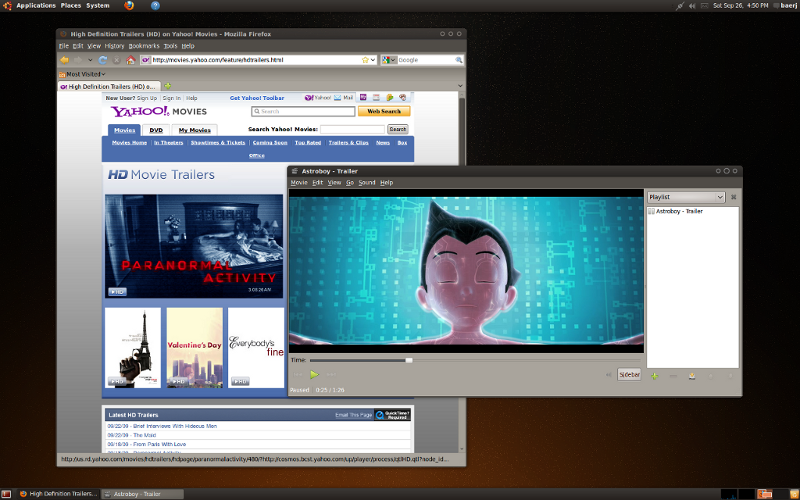The image size is (800, 500).
Task: Select the Valentine's Day movie poster thumbnail
Action: 194,347
